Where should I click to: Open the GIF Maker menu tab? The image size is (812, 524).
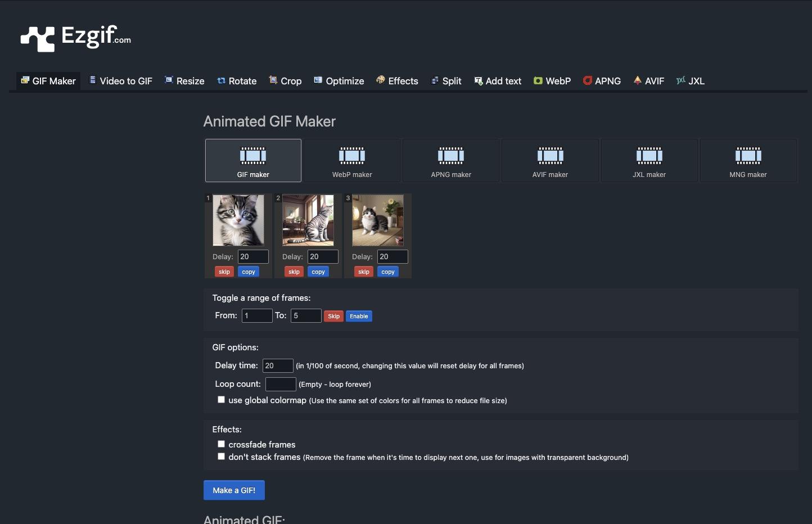click(x=48, y=81)
